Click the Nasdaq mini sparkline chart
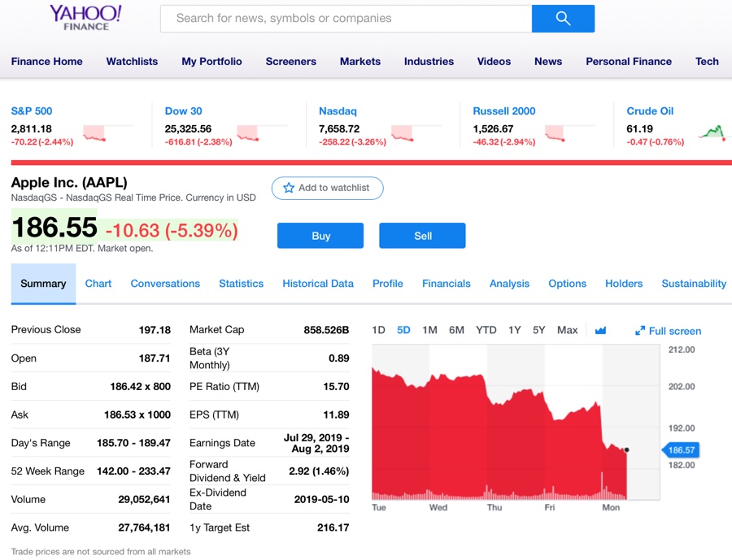732x560 pixels. [416, 133]
